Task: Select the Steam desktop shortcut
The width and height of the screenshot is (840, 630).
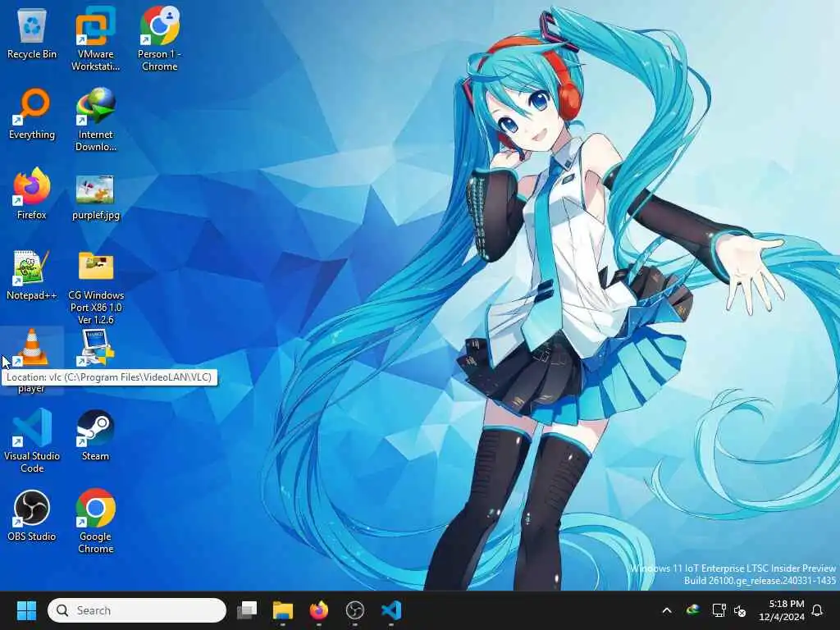Action: [95, 436]
